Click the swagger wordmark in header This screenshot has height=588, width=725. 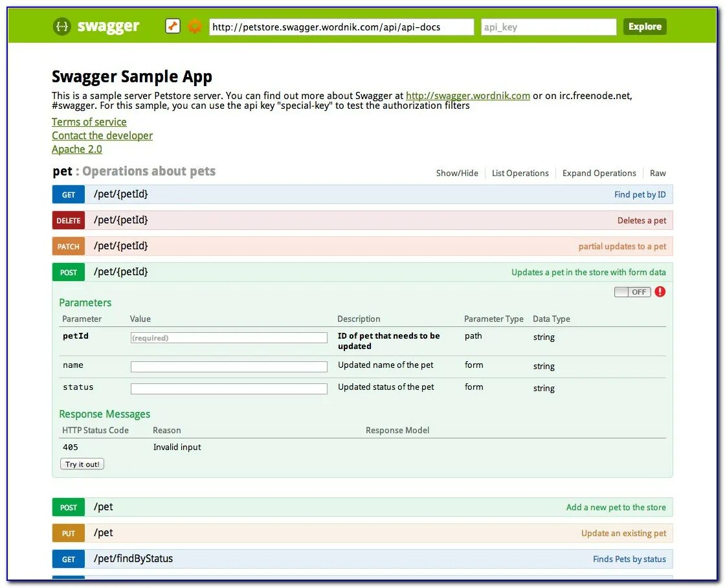108,27
